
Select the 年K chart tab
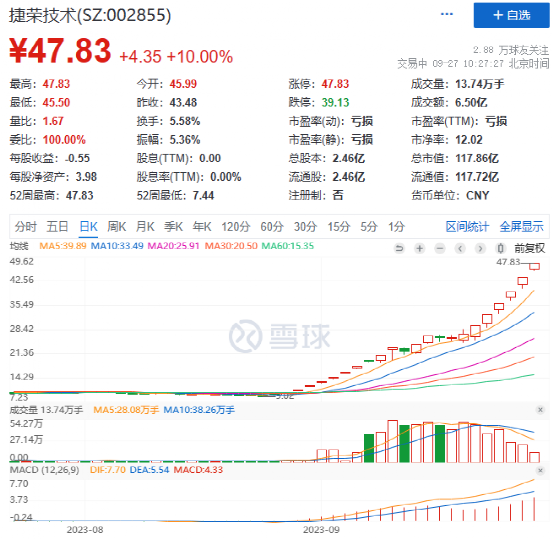tap(202, 226)
